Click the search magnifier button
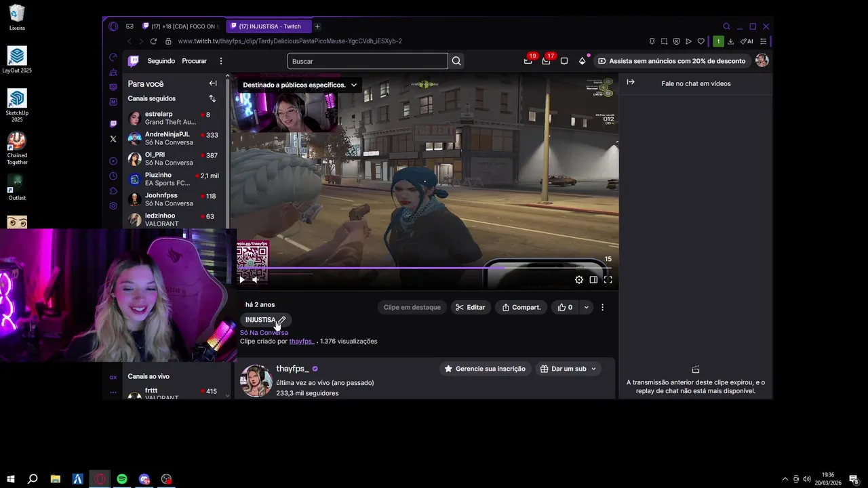Screen dimensions: 868x488 point(456,61)
